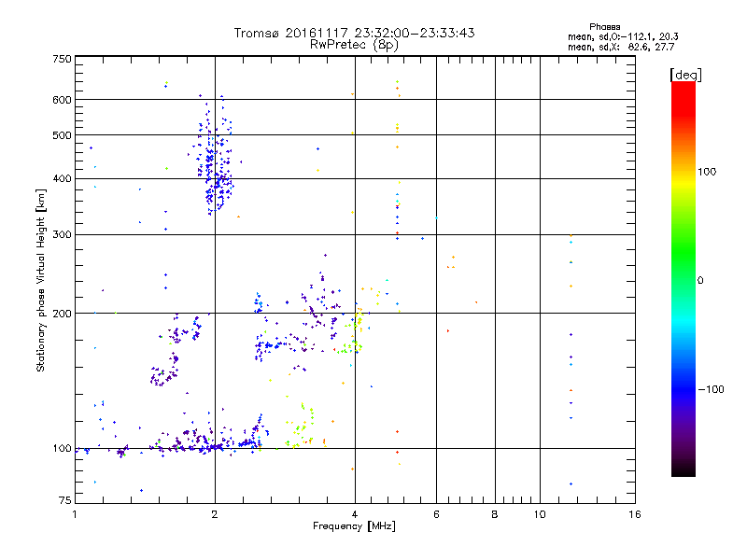This screenshot has height=560, width=747.
Task: Click the colorbar tick label '-100'
Action: [712, 389]
